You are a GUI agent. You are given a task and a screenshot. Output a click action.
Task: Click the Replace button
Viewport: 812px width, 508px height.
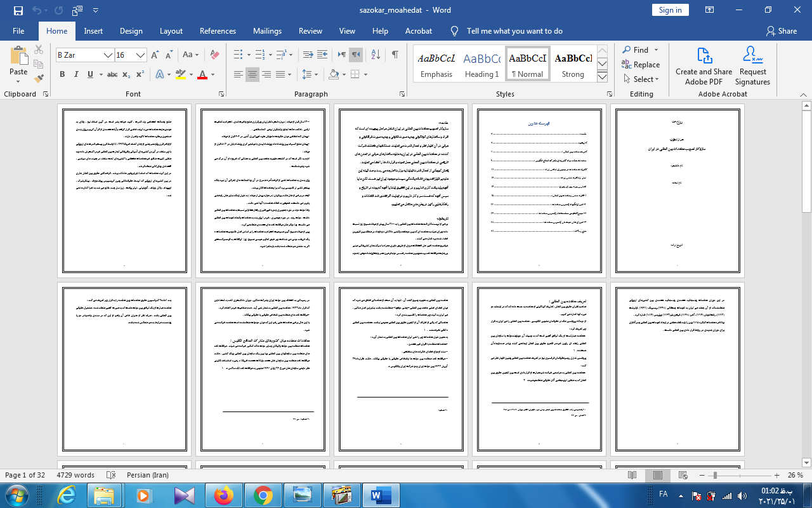point(641,64)
